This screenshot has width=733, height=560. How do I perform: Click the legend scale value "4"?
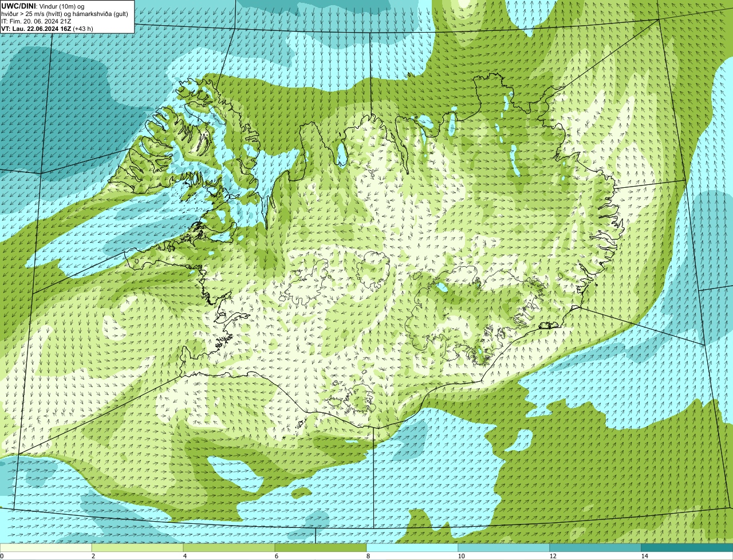pyautogui.click(x=184, y=556)
